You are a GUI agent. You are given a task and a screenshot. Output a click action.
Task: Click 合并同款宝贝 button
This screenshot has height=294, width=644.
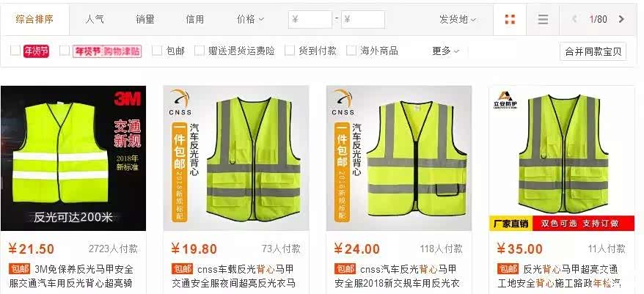tap(593, 51)
